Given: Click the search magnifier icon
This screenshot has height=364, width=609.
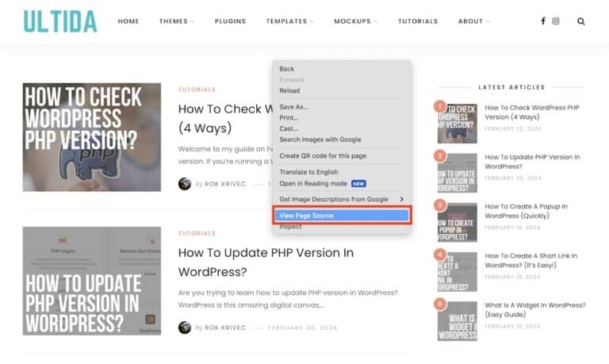Looking at the screenshot, I should point(580,21).
